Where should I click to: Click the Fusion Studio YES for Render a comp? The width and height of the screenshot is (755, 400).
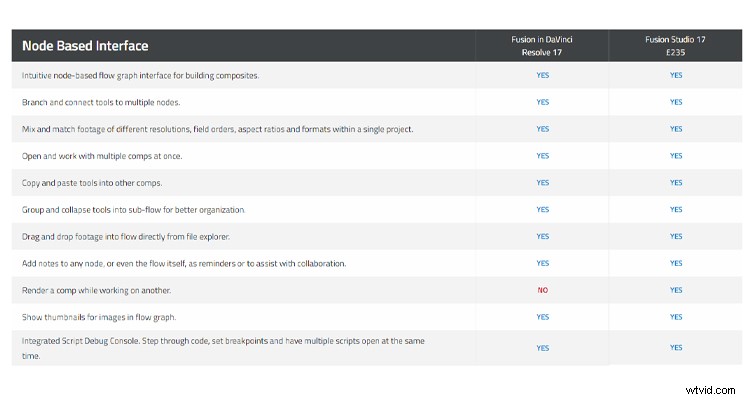point(676,290)
